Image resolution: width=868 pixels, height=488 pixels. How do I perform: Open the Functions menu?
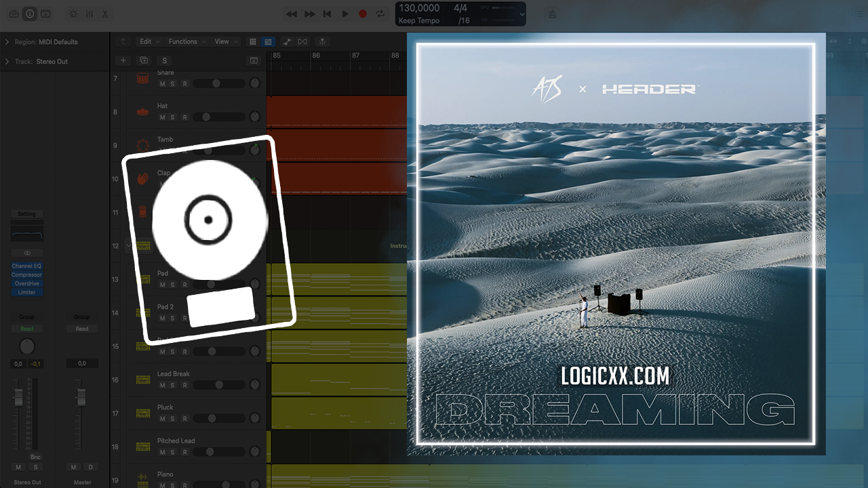pos(184,41)
